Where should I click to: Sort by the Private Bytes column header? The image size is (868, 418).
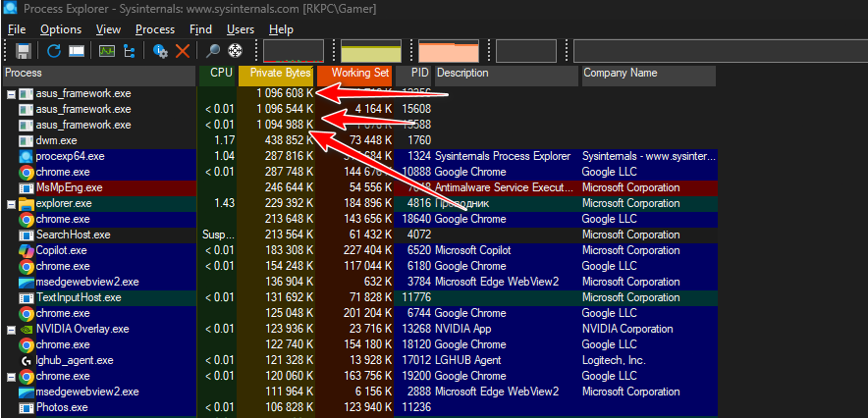pos(276,76)
